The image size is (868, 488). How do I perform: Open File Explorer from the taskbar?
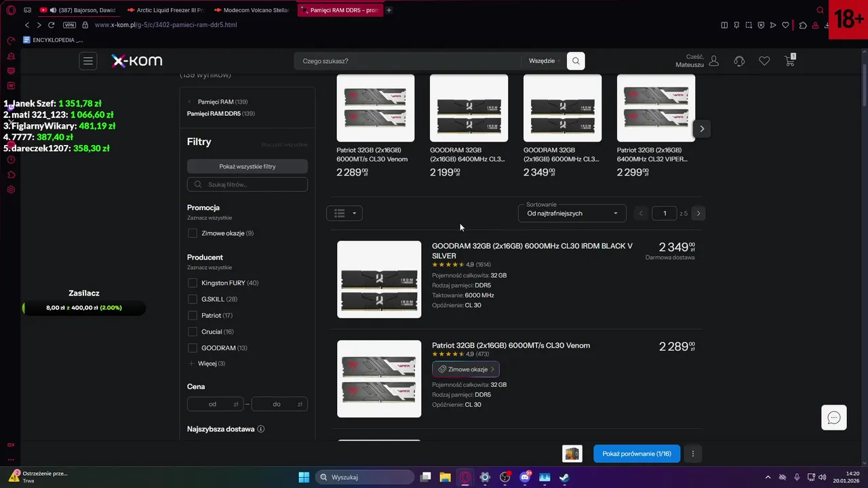445,477
